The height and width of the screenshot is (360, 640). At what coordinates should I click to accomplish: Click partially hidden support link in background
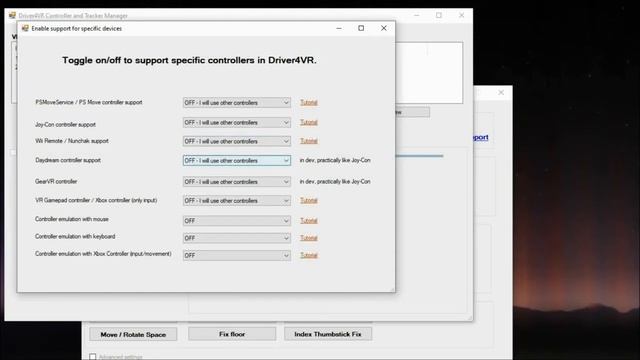tap(481, 137)
